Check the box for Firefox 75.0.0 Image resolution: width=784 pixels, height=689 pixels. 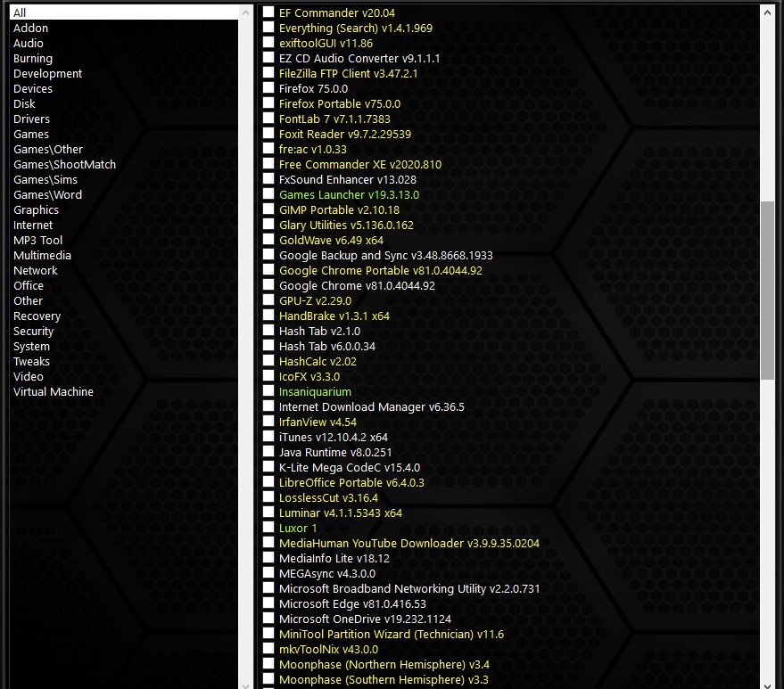(x=268, y=88)
